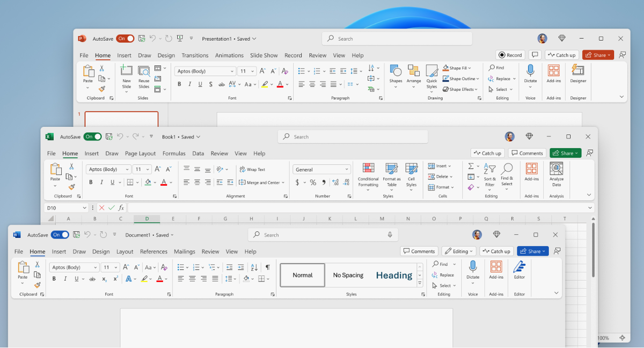Image resolution: width=644 pixels, height=348 pixels.
Task: Open font size 11 dropdown in Word
Action: 116,267
